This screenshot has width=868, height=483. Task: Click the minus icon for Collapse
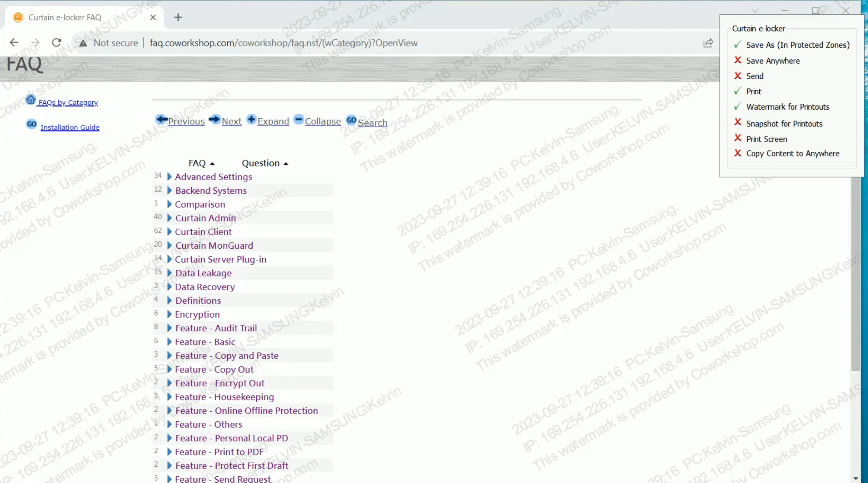click(298, 119)
